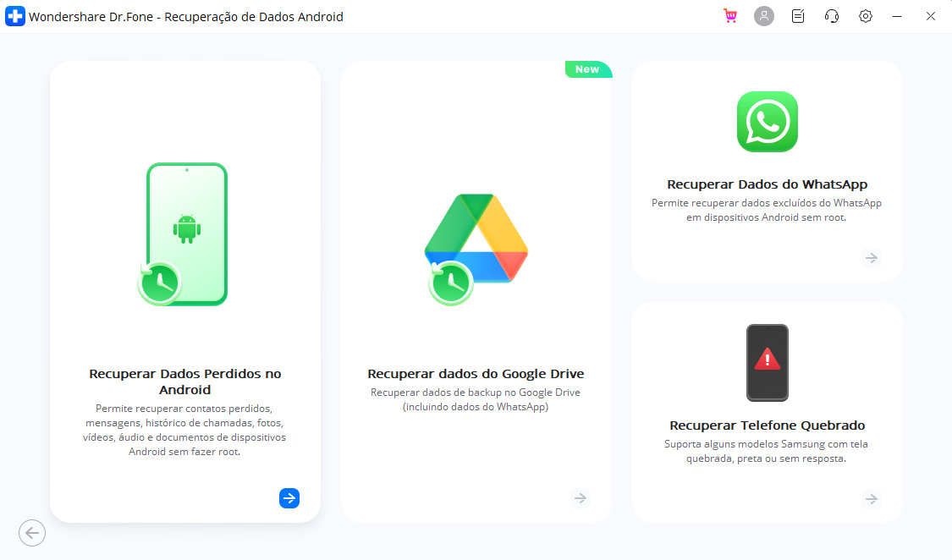The width and height of the screenshot is (952, 560).
Task: Click the shopping cart icon
Action: click(x=729, y=16)
